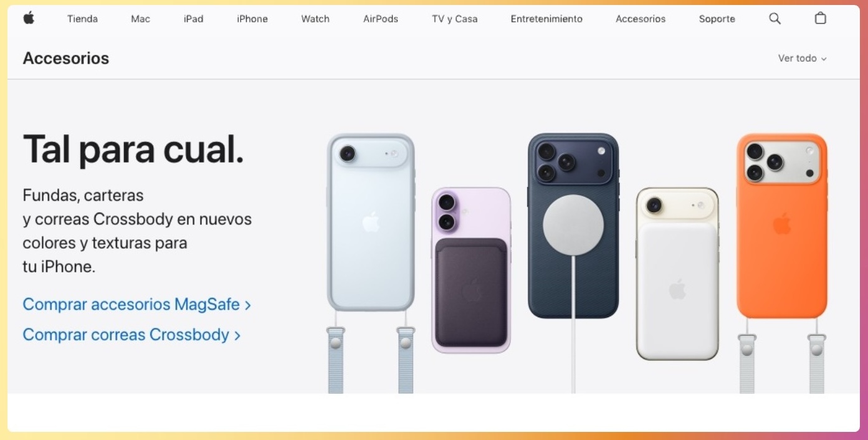Click the orange iPhone case image

(782, 262)
